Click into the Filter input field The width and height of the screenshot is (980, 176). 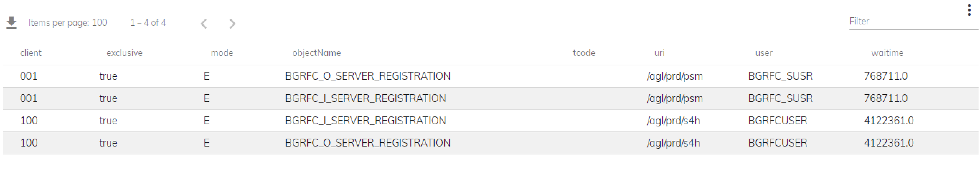click(x=913, y=21)
